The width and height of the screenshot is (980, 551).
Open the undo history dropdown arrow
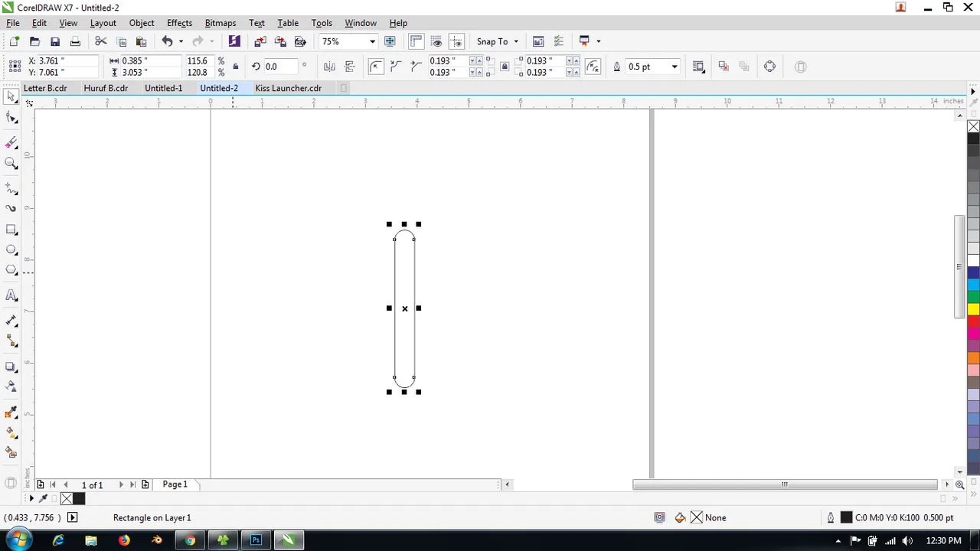click(x=181, y=41)
